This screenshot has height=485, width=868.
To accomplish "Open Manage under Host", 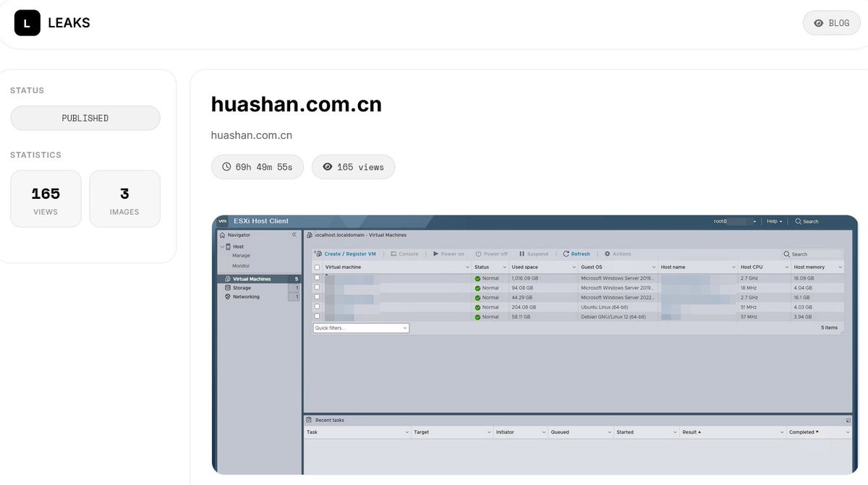I will 241,256.
